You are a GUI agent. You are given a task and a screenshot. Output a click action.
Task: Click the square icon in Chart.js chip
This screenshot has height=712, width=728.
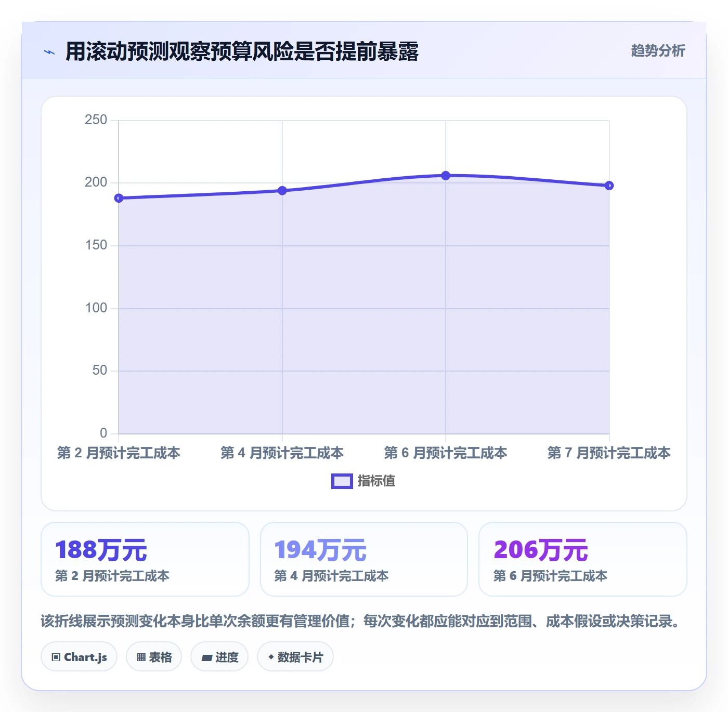(56, 657)
